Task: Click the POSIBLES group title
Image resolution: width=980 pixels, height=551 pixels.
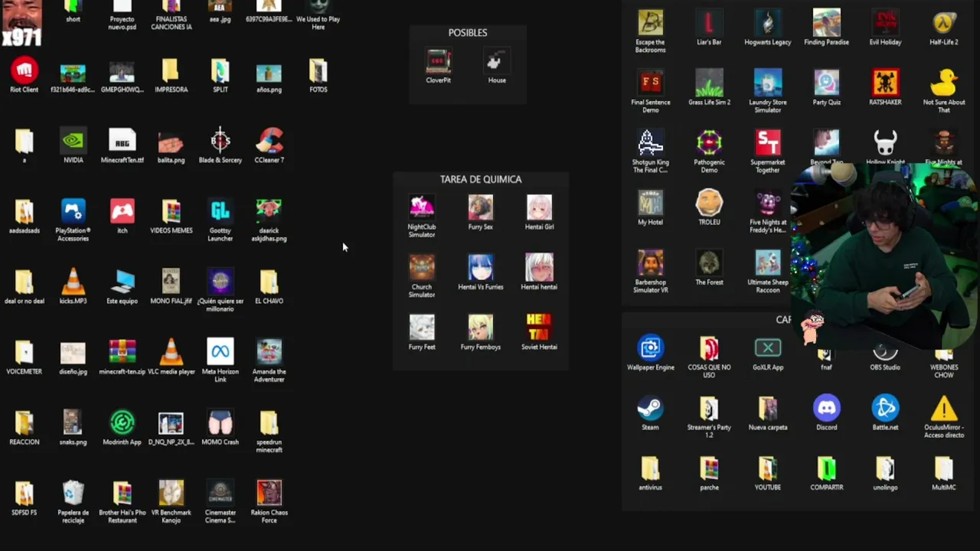Action: pyautogui.click(x=468, y=33)
